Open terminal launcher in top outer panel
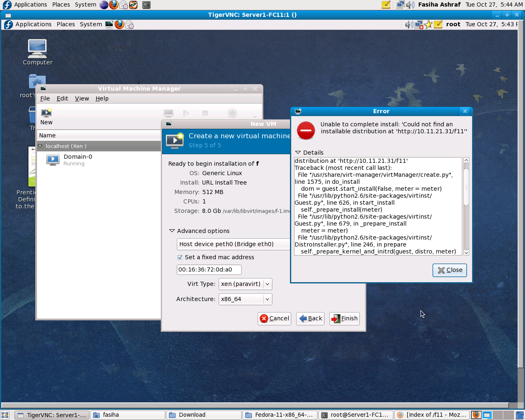Viewport: 525px width, 420px height. point(146,5)
